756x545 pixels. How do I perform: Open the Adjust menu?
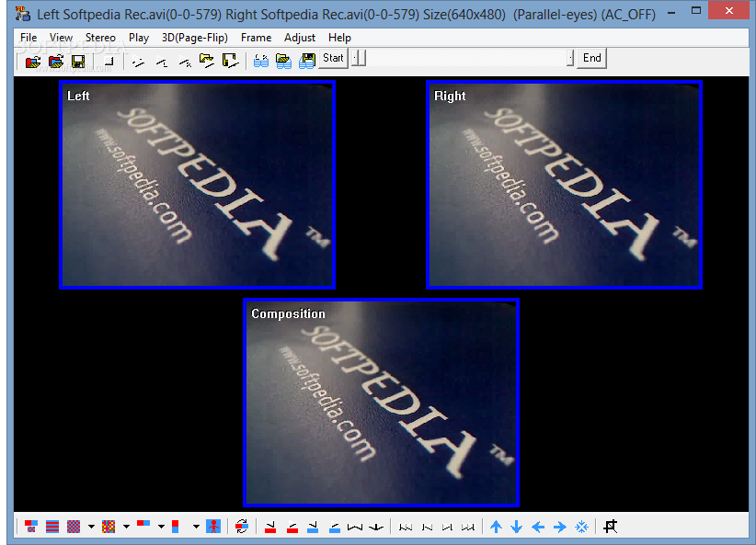click(300, 38)
